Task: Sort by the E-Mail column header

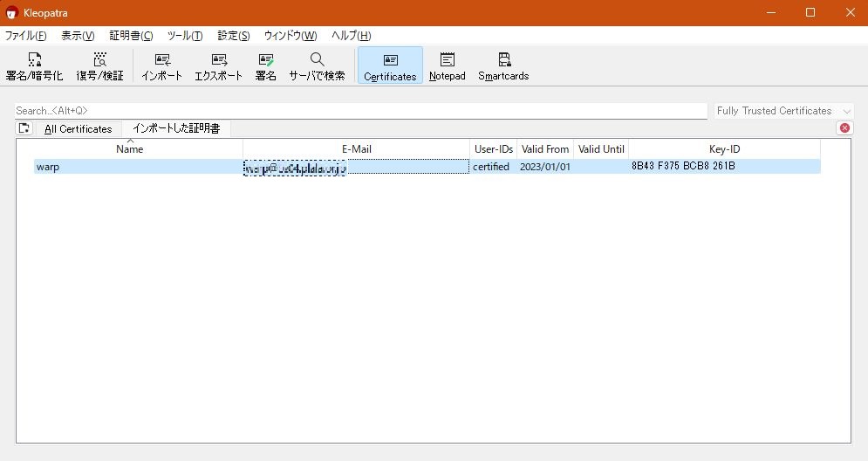Action: tap(357, 149)
